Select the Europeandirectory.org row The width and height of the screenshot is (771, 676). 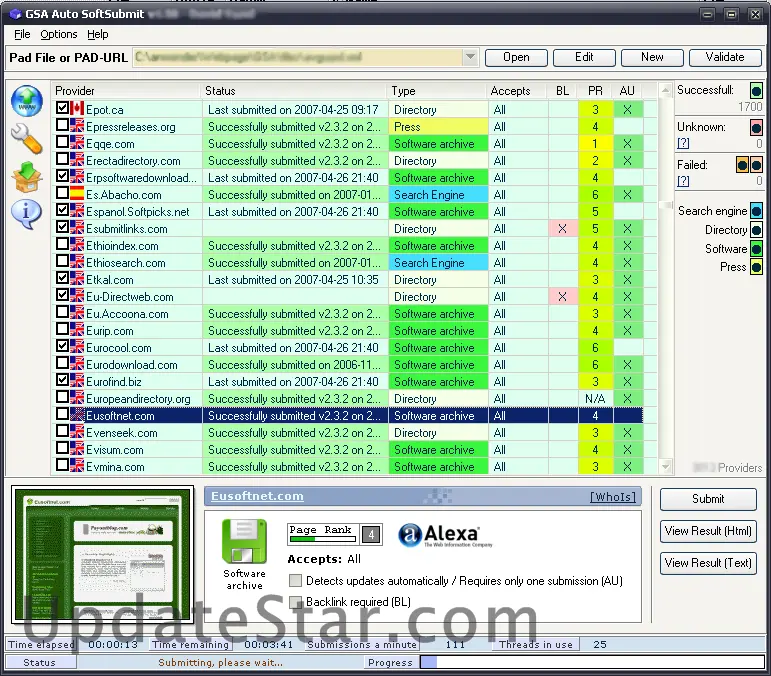tap(348, 399)
